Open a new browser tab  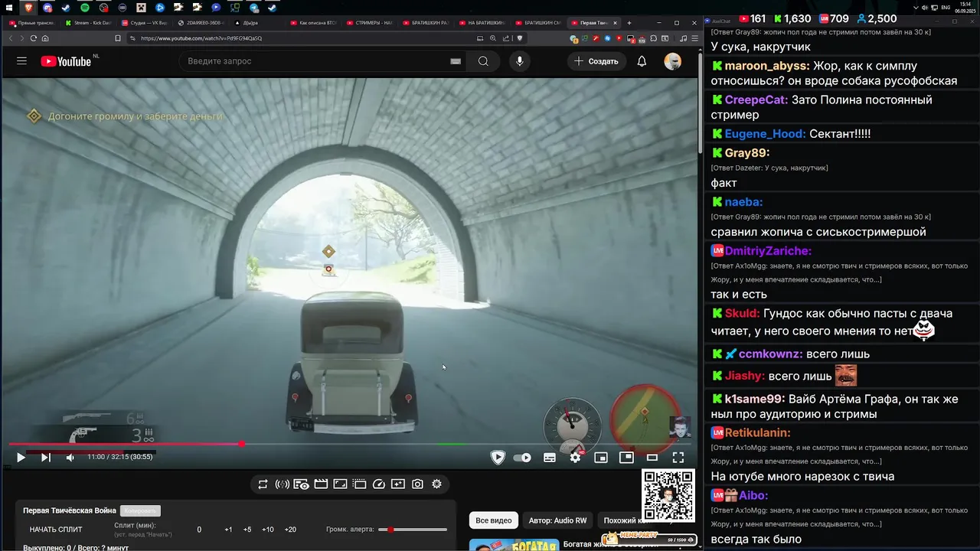point(629,23)
